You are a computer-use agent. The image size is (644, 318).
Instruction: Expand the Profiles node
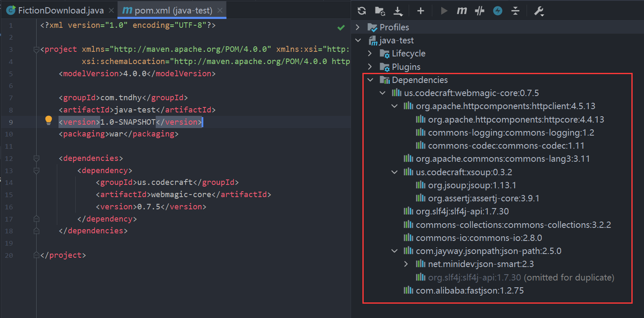(x=358, y=27)
